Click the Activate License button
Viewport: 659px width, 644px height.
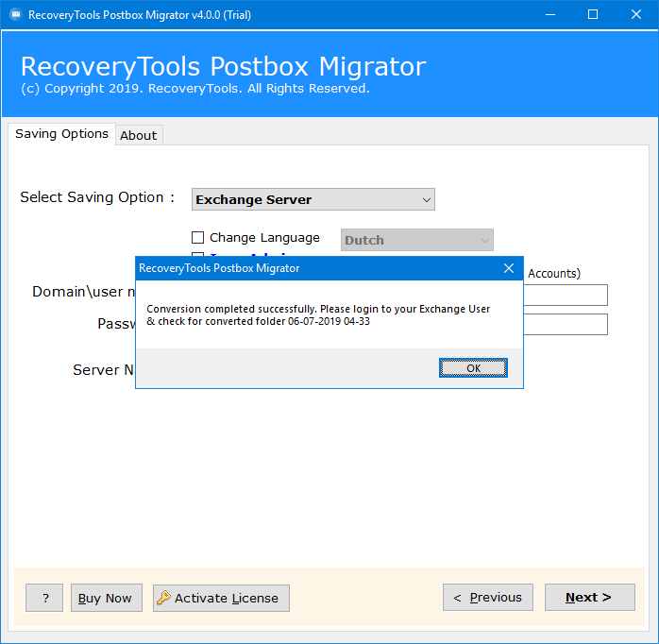coord(221,598)
